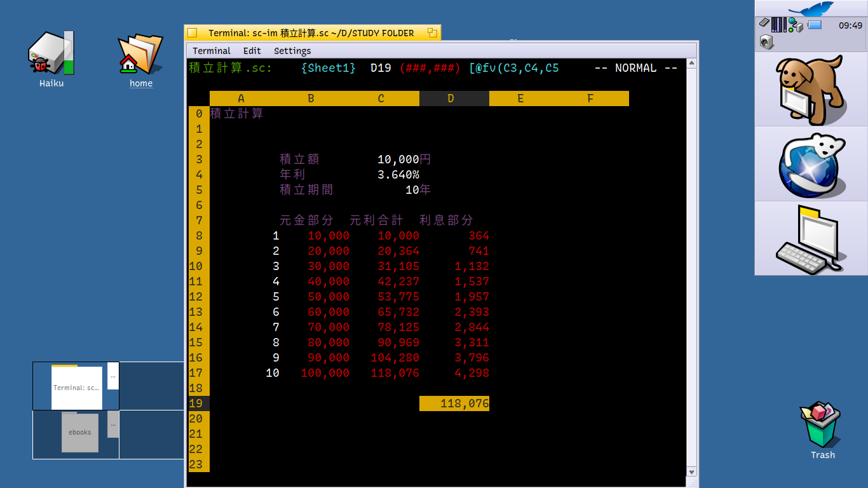Image resolution: width=868 pixels, height=488 pixels.
Task: Open the Haiku boot volume desktop icon
Action: tap(51, 55)
